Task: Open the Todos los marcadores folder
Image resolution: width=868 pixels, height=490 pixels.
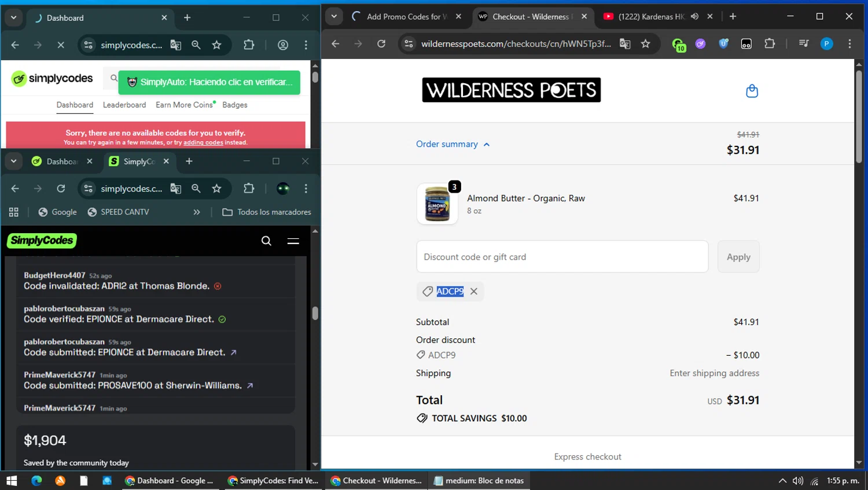Action: 267,212
